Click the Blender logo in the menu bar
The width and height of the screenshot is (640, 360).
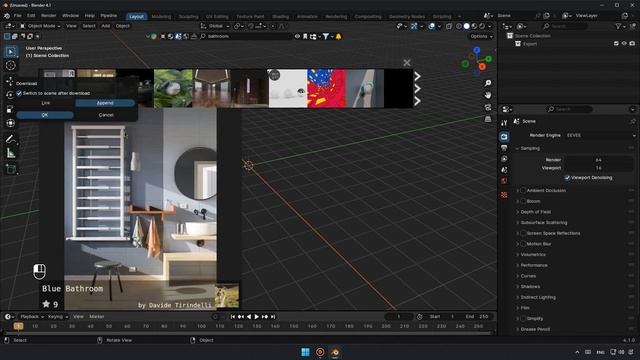click(x=7, y=16)
